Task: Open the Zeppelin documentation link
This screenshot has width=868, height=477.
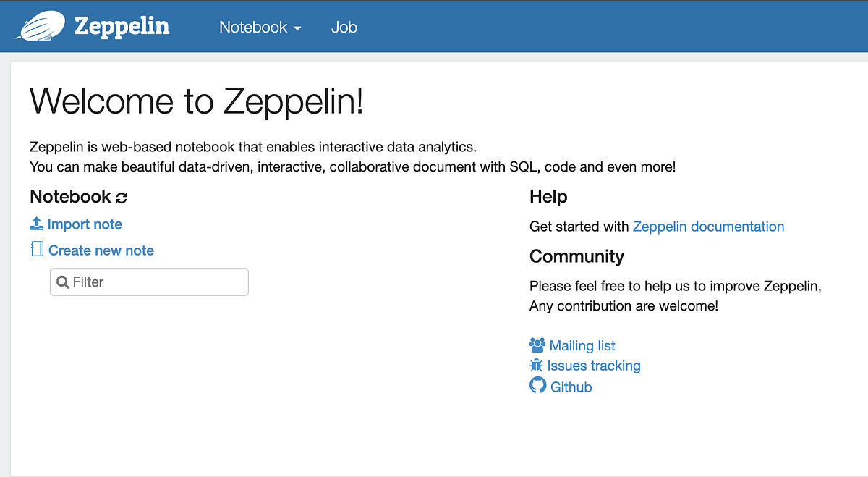Action: [x=708, y=227]
